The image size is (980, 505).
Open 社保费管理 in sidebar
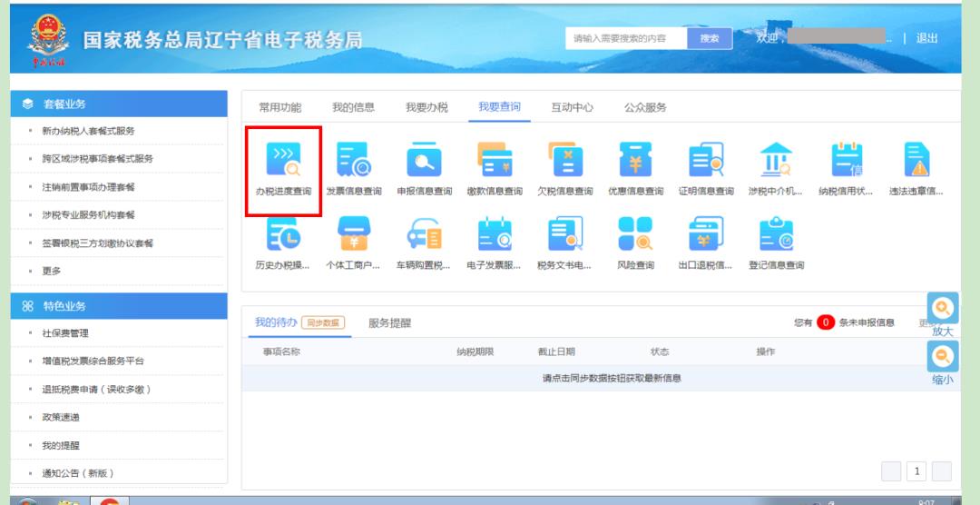pos(65,333)
